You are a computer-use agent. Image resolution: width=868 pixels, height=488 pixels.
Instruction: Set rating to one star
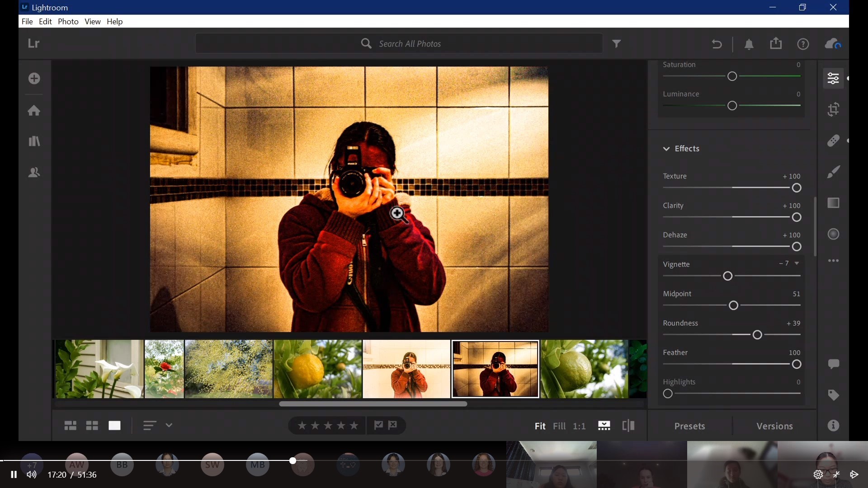302,426
